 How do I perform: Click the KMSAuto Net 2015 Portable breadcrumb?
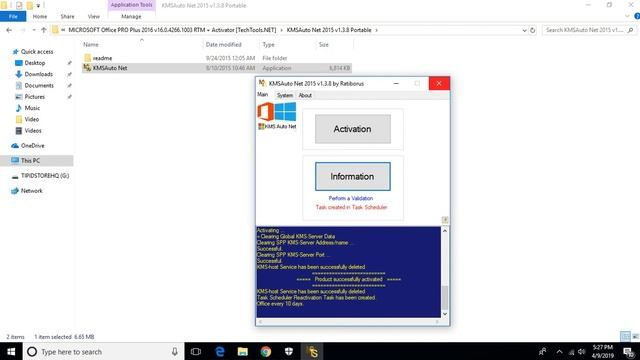pyautogui.click(x=329, y=30)
